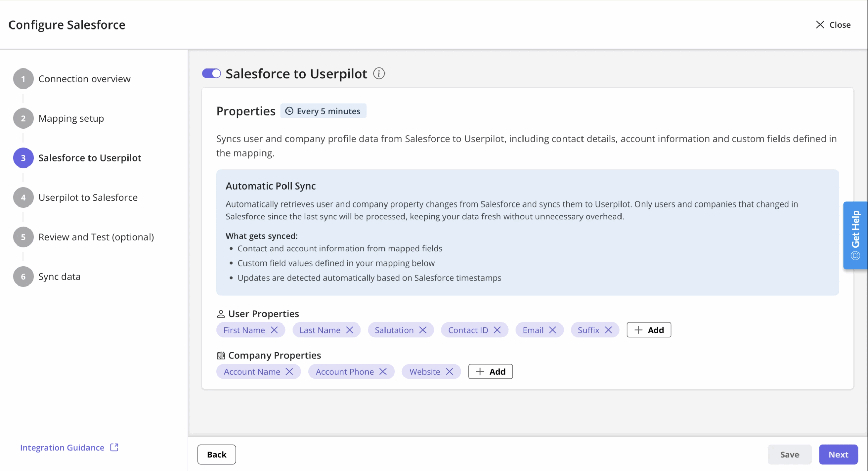The image size is (868, 471).
Task: Remove the Account Name company property
Action: 289,372
